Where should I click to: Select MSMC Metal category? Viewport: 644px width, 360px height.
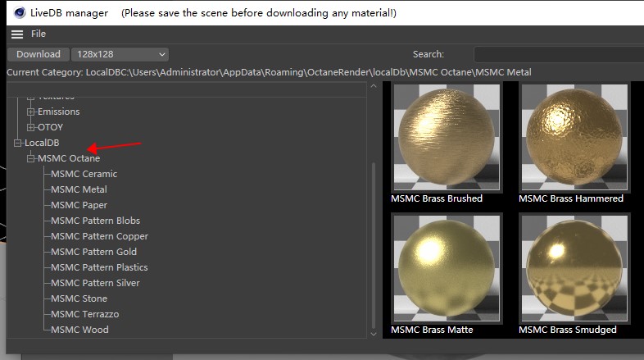click(79, 190)
